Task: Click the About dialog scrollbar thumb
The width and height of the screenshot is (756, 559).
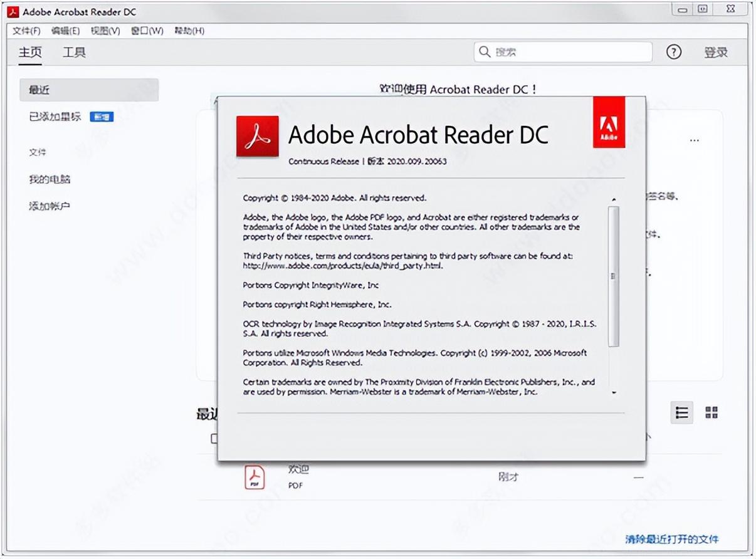Action: [x=614, y=276]
